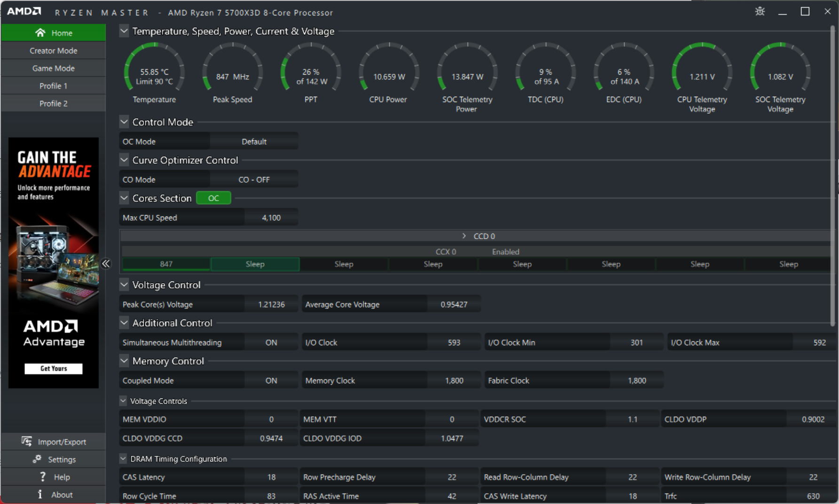This screenshot has width=839, height=504.
Task: Click Fabric Clock value 1,800
Action: click(636, 380)
